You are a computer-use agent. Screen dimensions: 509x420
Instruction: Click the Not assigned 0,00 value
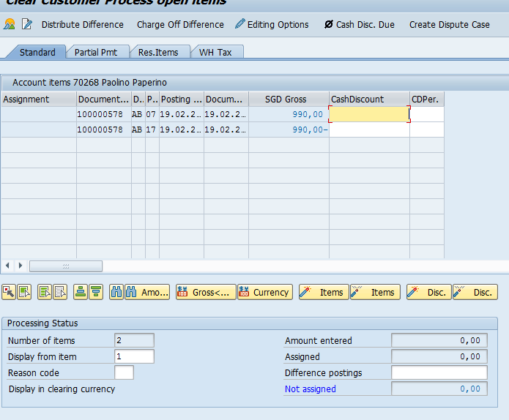(x=439, y=389)
